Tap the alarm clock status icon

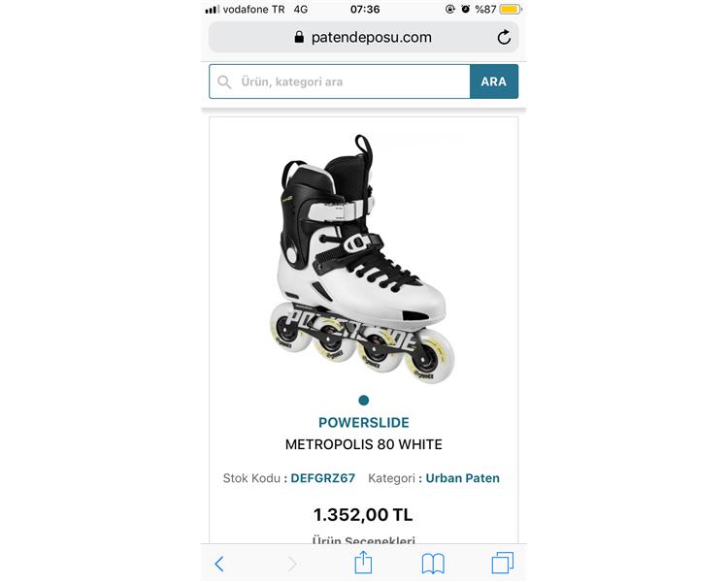pos(465,9)
